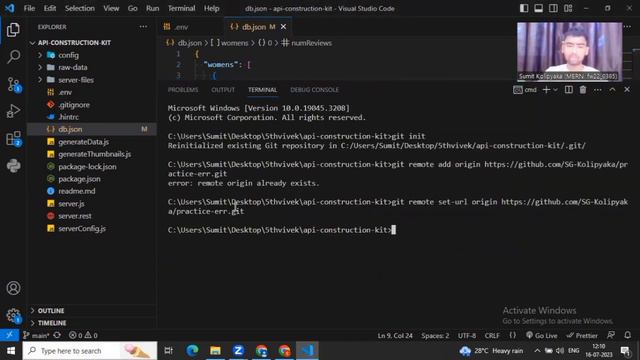Open the File menu
Image resolution: width=640 pixels, height=360 pixels.
pos(29,8)
